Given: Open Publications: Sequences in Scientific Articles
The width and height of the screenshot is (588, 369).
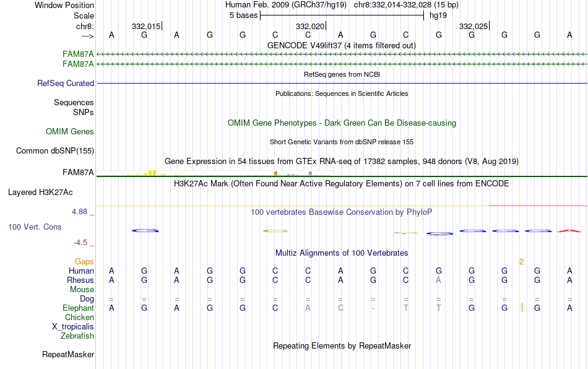Looking at the screenshot, I should click(x=342, y=93).
